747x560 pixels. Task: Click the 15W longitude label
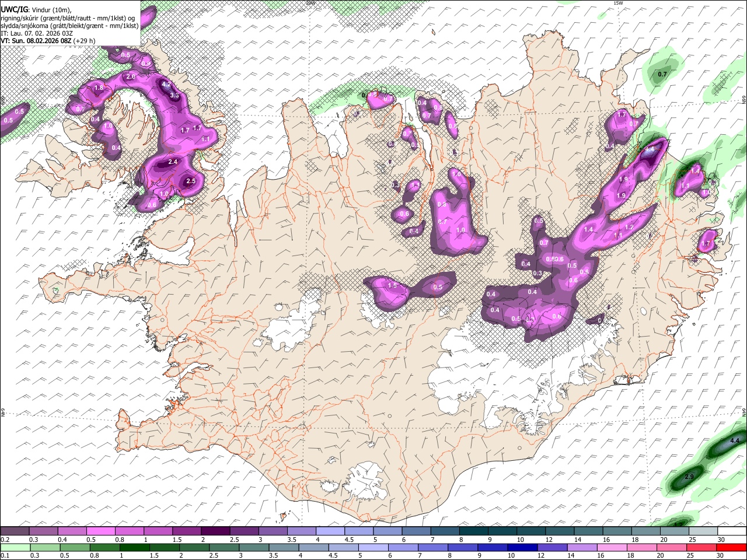tap(618, 3)
